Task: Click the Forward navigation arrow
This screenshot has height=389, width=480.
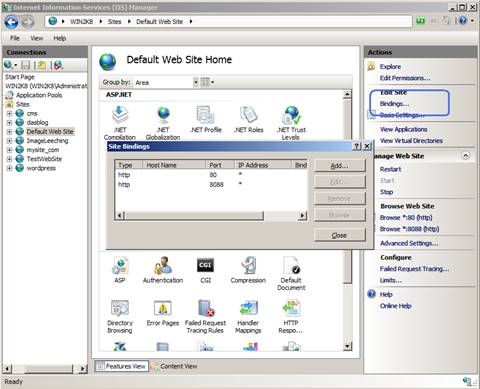Action: 28,22
